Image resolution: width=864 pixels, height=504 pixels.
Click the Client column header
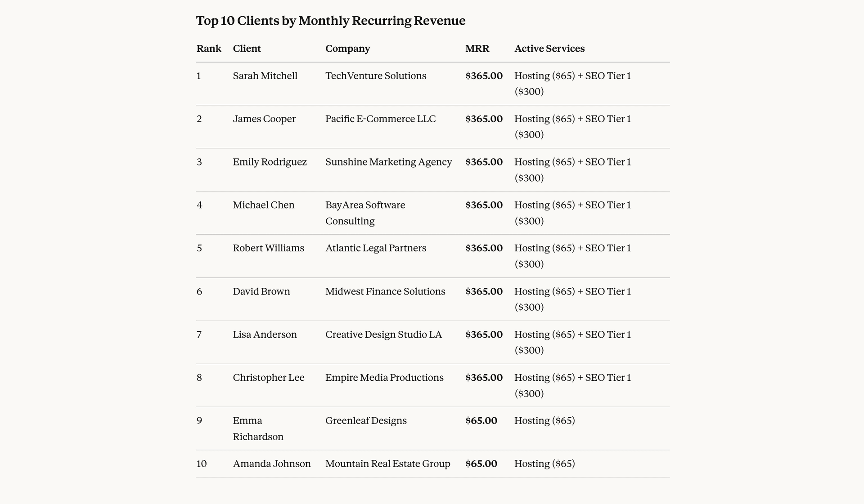[x=247, y=49]
